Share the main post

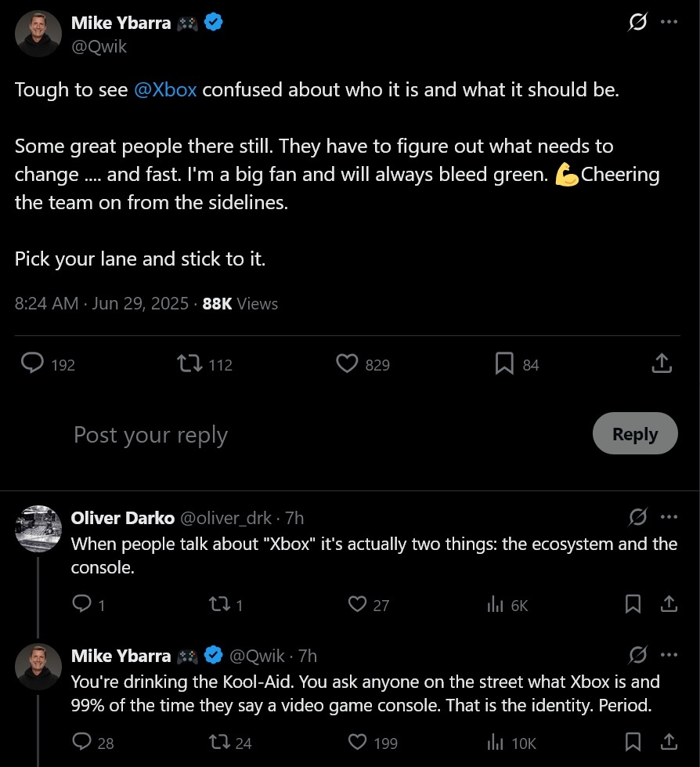tap(661, 364)
